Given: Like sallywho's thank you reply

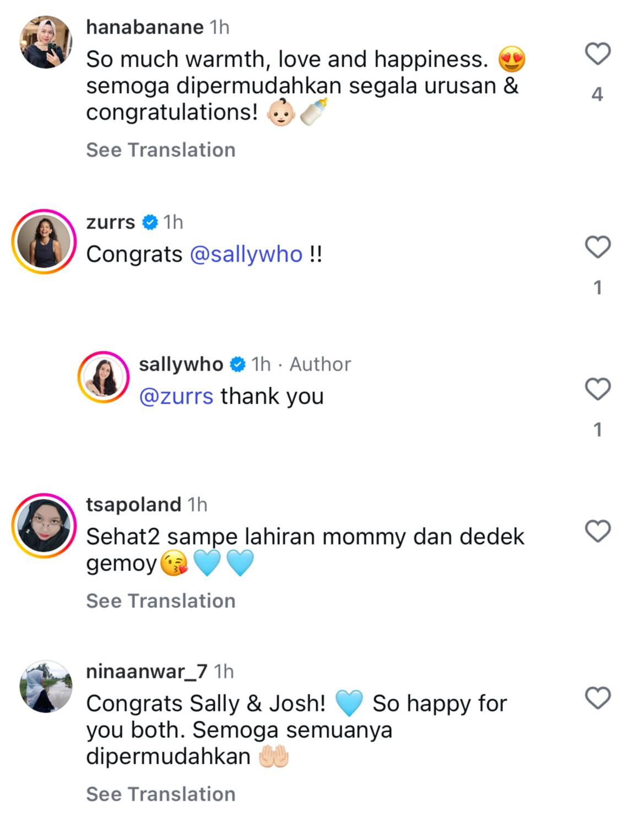Looking at the screenshot, I should 598,389.
